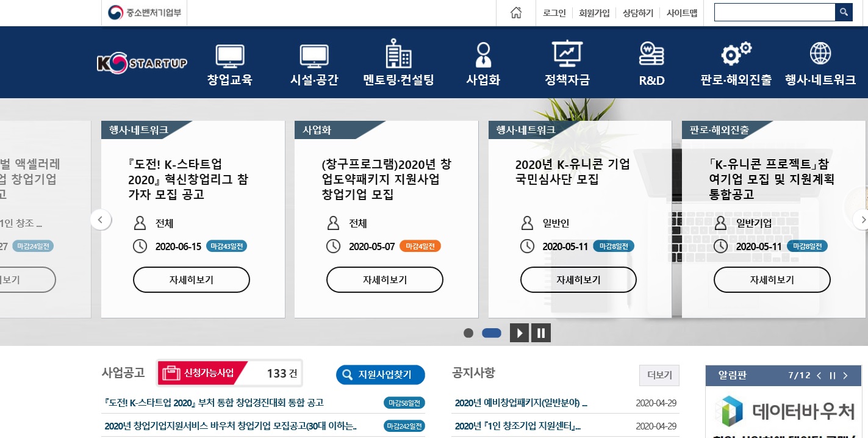The width and height of the screenshot is (868, 438).
Task: Open the 사업화 person icon menu
Action: pyautogui.click(x=483, y=54)
